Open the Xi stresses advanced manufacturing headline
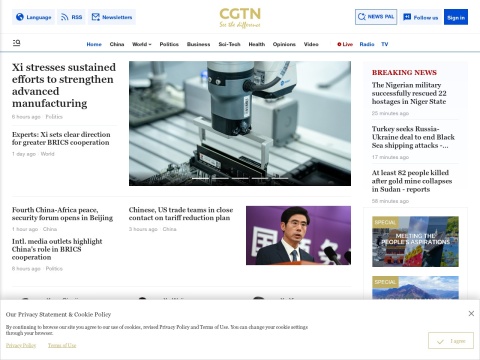This screenshot has height=360, width=480. (64, 85)
